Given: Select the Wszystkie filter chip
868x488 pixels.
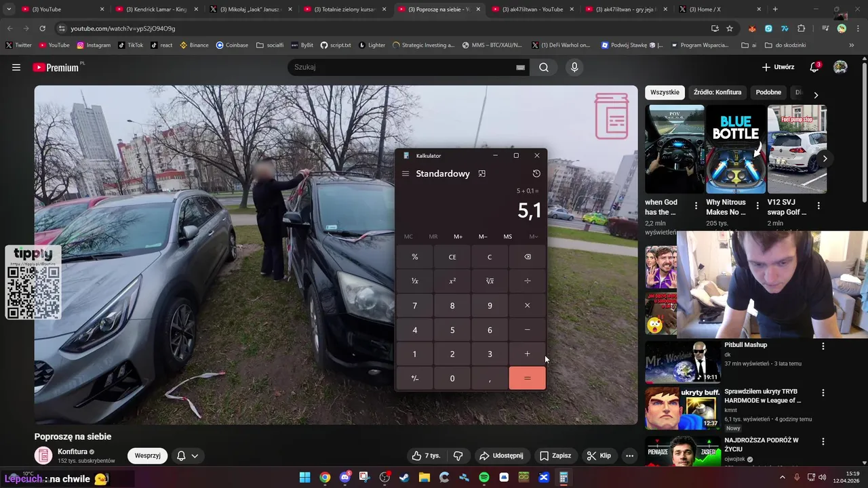Looking at the screenshot, I should (665, 92).
